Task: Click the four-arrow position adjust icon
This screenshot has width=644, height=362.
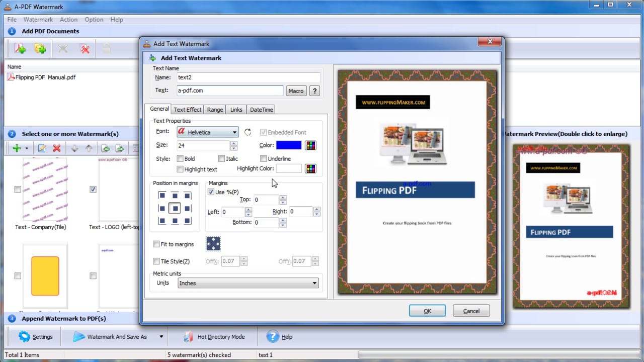Action: click(213, 244)
